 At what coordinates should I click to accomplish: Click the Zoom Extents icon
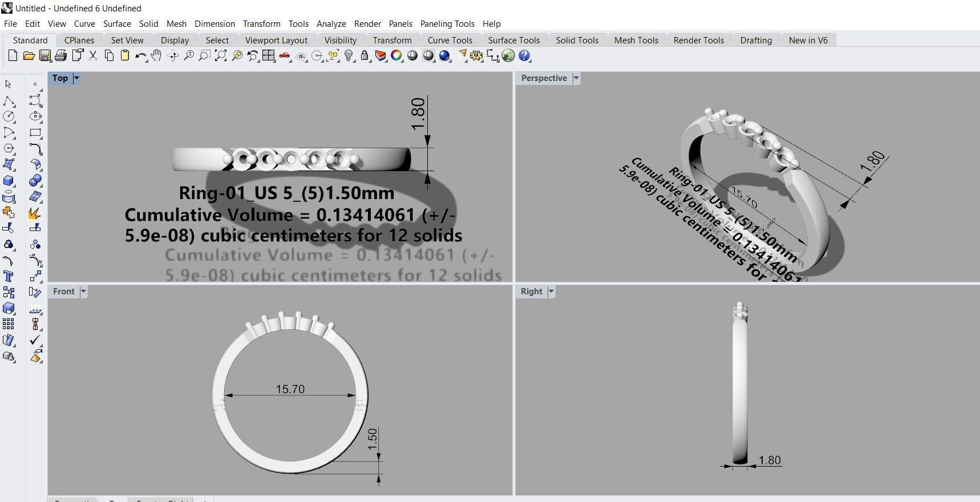pos(220,55)
